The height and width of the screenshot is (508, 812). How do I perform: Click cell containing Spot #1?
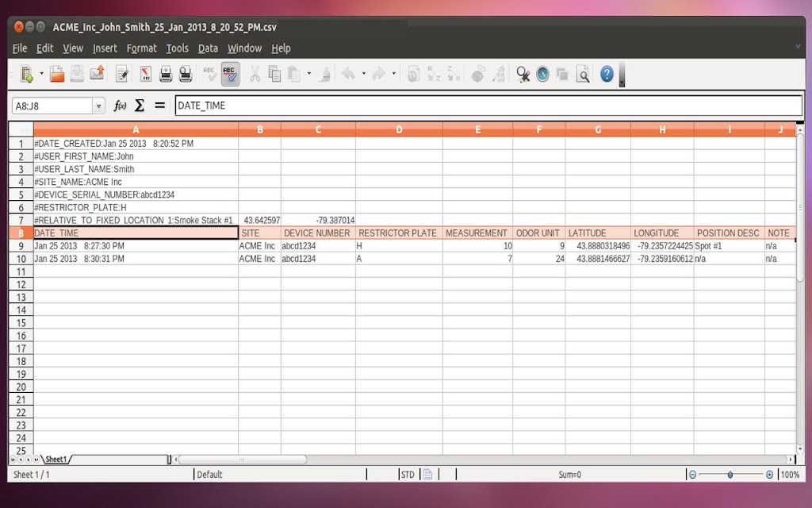click(729, 246)
